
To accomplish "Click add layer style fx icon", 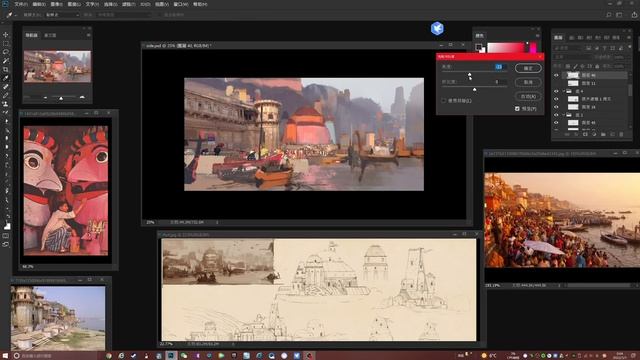I will pos(576,134).
